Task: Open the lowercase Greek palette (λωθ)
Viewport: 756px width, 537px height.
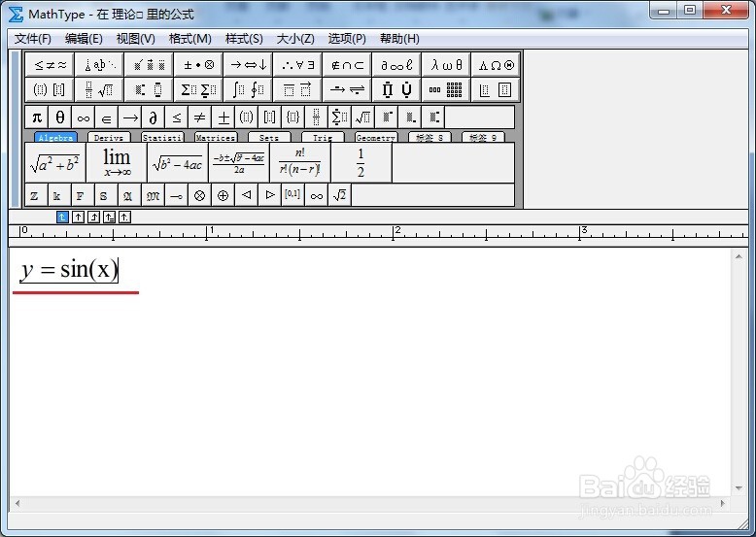Action: (x=446, y=64)
